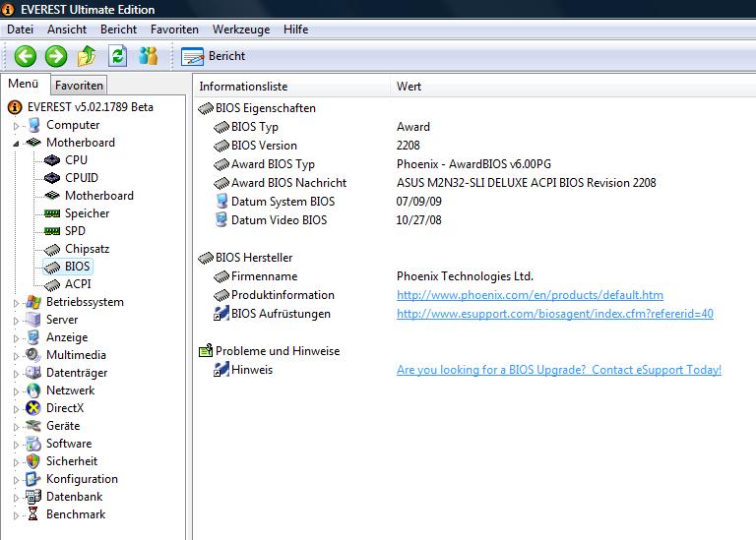Click the Wert column header

point(409,87)
